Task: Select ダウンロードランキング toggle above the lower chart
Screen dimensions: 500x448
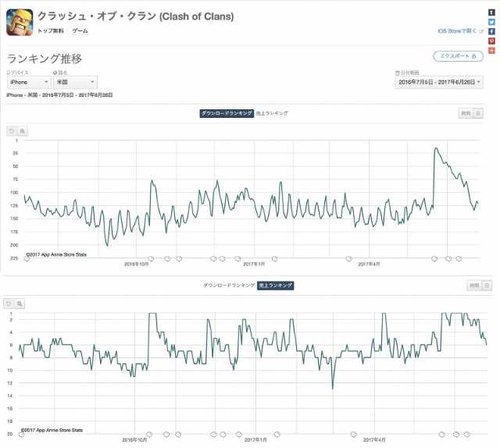Action: pyautogui.click(x=228, y=286)
